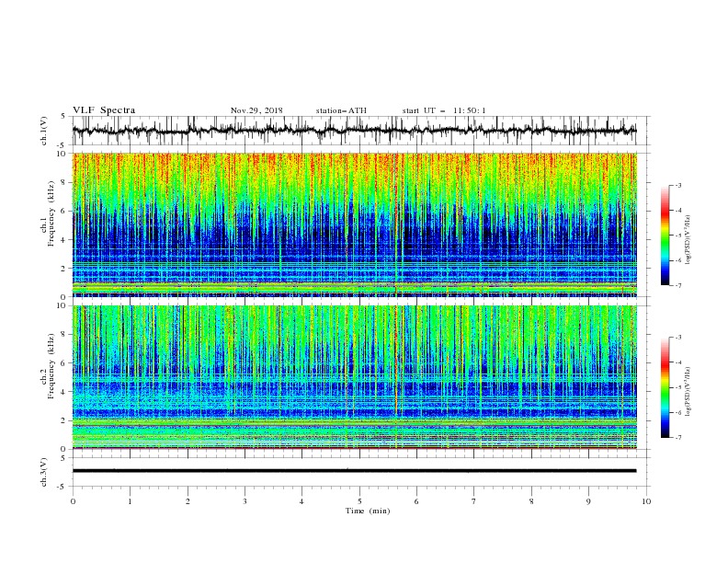728x563 pixels.
Task: Click the "ch.1(V)" waveform axis label
Action: pyautogui.click(x=44, y=131)
